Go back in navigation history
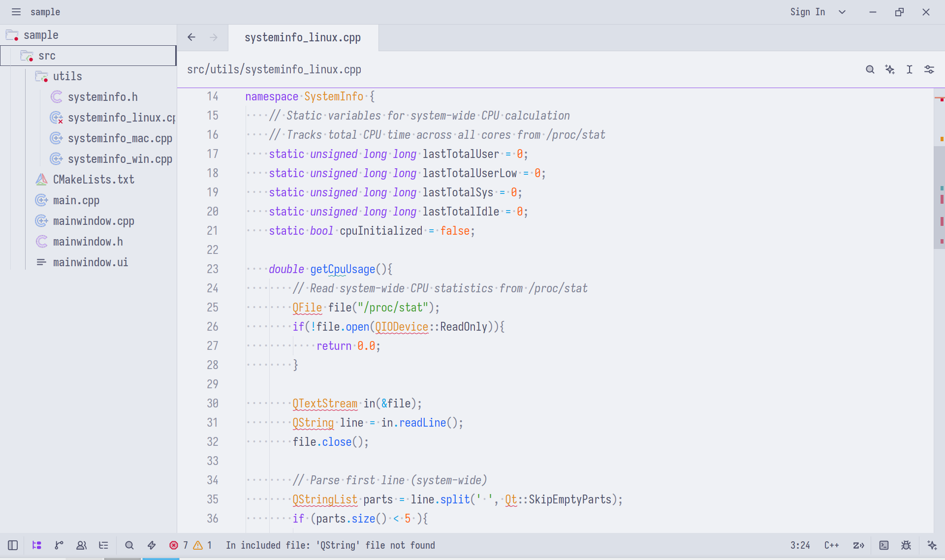 tap(191, 37)
